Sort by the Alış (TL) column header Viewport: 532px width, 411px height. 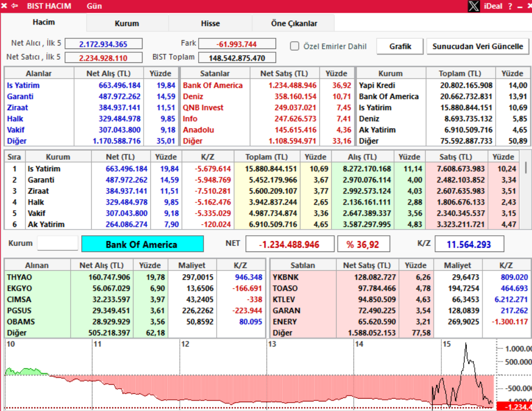[x=362, y=157]
